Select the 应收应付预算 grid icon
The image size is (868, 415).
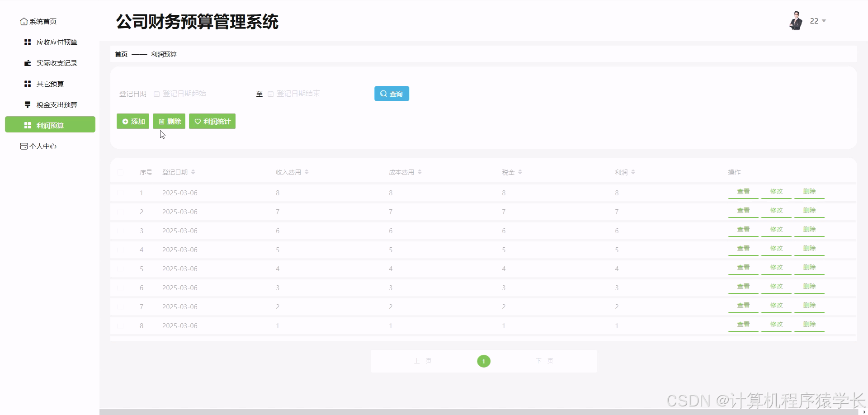coord(27,42)
